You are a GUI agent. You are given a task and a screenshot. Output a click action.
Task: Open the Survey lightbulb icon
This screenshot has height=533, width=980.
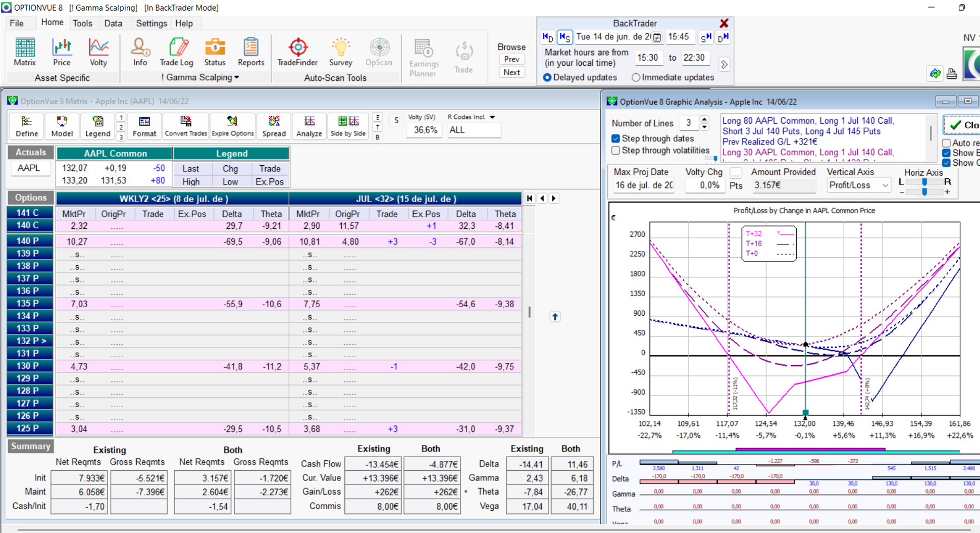coord(341,52)
